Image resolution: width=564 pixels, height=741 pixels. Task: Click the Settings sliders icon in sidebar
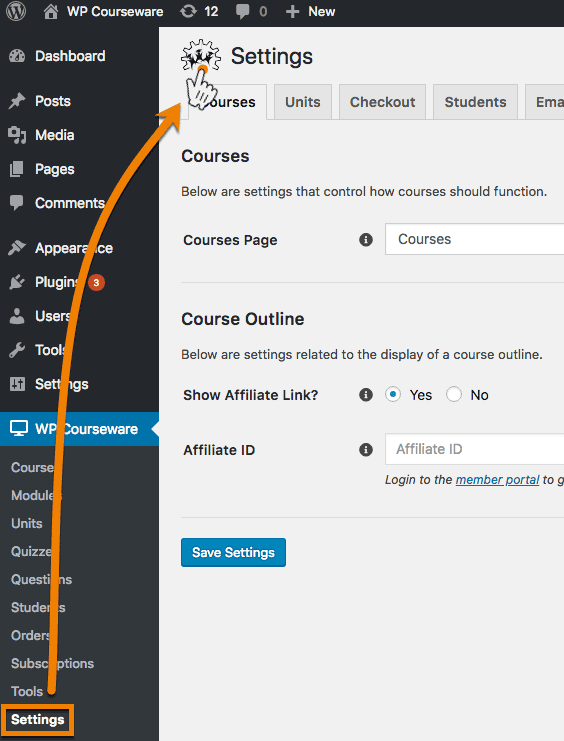point(17,384)
